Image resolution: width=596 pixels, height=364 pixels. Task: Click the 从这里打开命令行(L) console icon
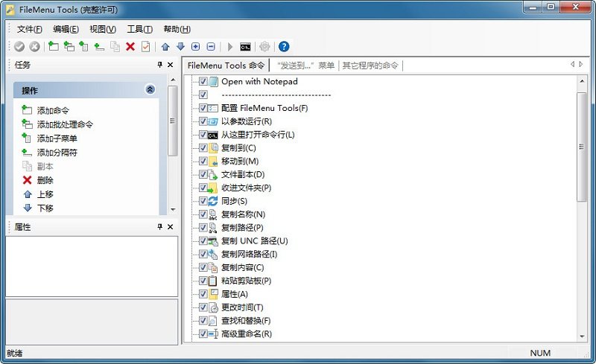[213, 135]
